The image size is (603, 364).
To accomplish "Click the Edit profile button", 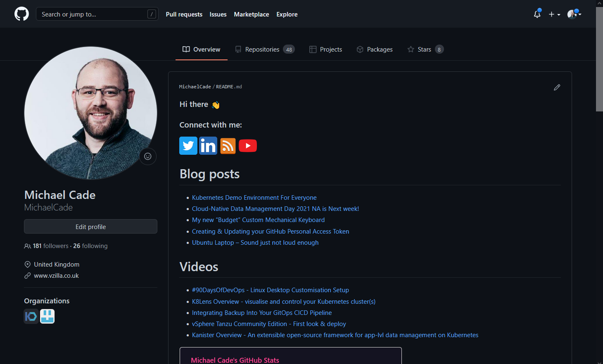I will click(90, 226).
